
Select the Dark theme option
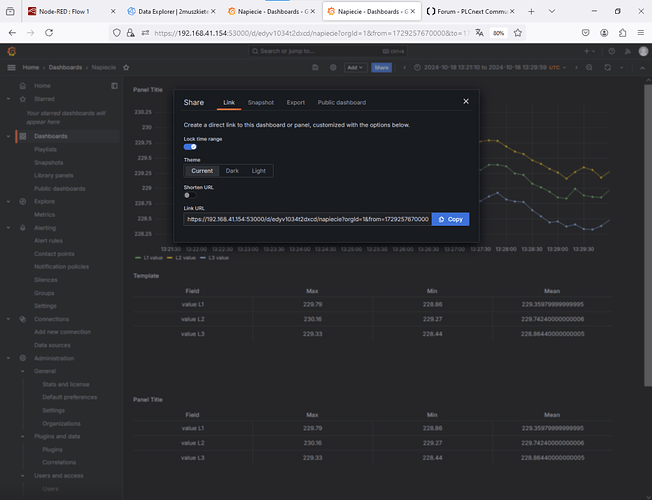232,171
